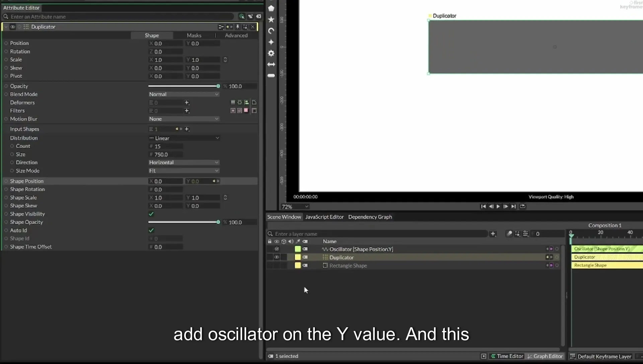Select the Capsule shape tool

[271, 76]
